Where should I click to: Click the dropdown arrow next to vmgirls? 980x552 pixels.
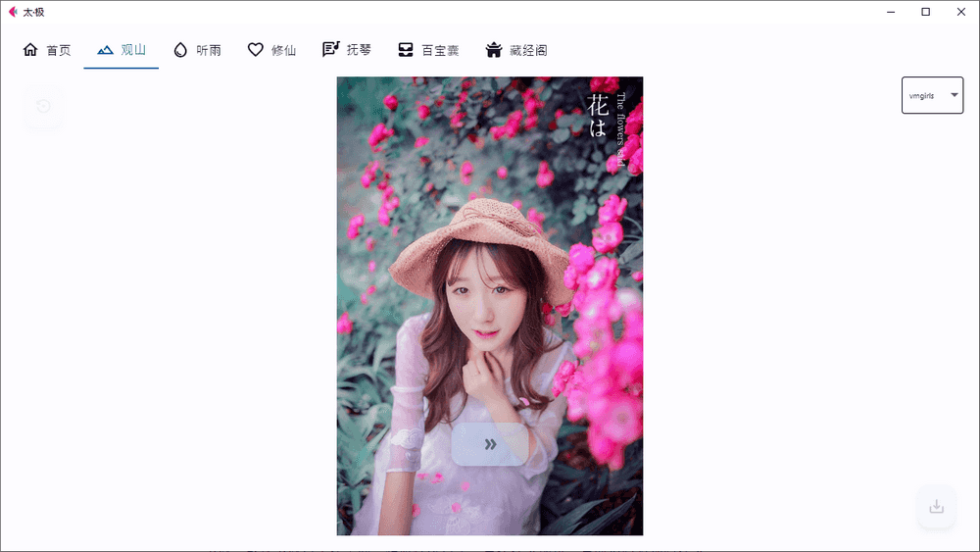[955, 95]
